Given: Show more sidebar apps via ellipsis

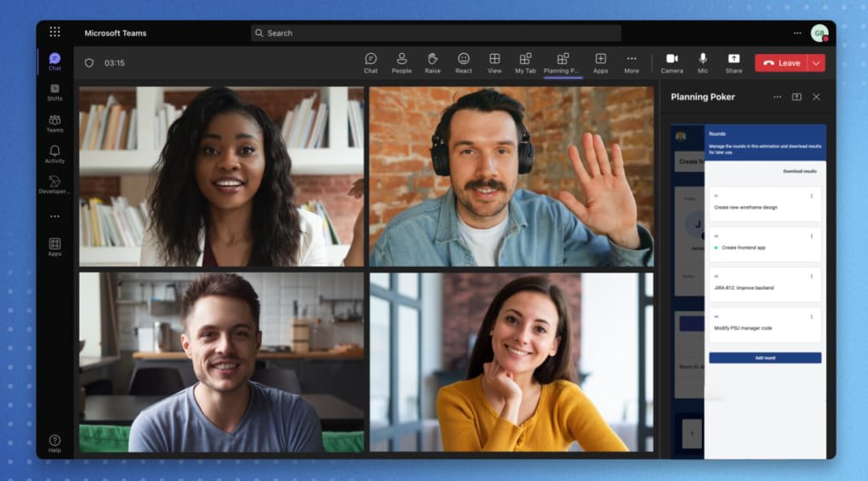Looking at the screenshot, I should click(55, 216).
